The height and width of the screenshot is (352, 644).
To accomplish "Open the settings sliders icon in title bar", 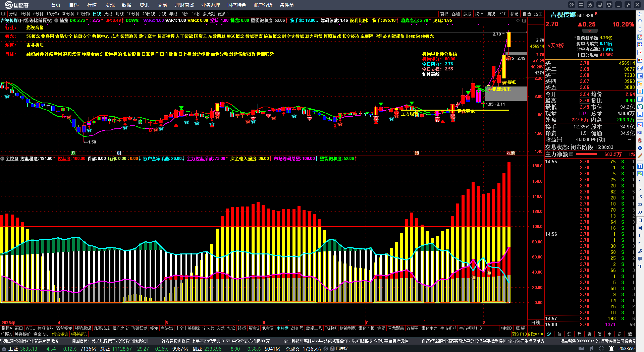I will 581,5.
